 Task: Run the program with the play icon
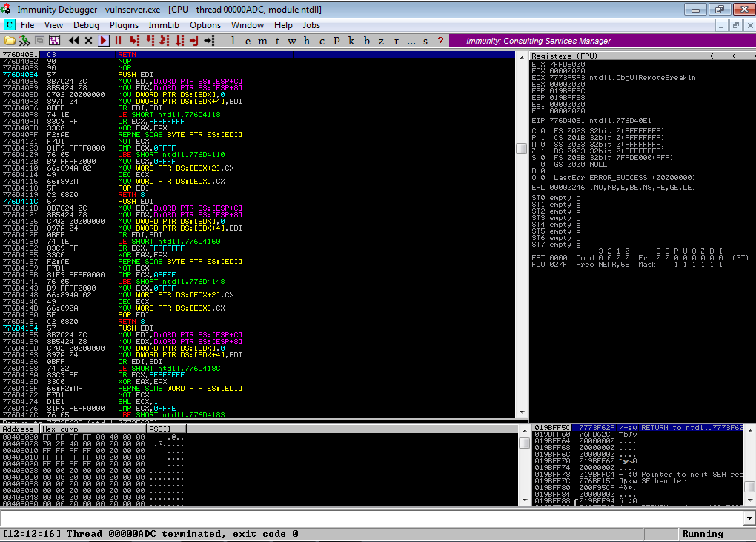103,41
